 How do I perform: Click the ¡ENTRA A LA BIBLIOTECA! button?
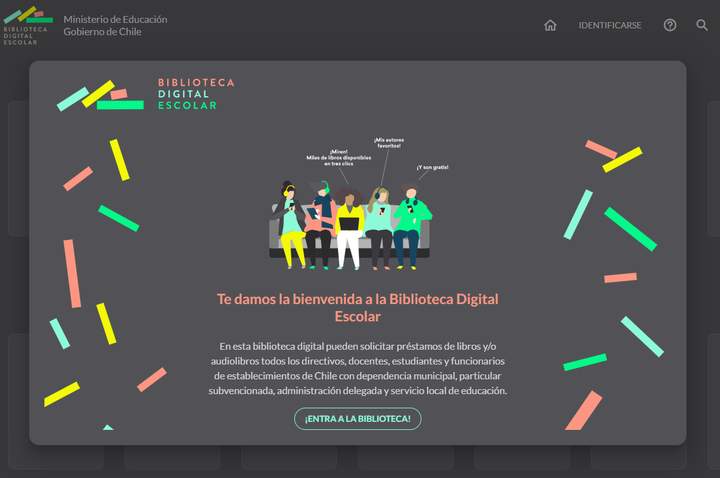(358, 419)
